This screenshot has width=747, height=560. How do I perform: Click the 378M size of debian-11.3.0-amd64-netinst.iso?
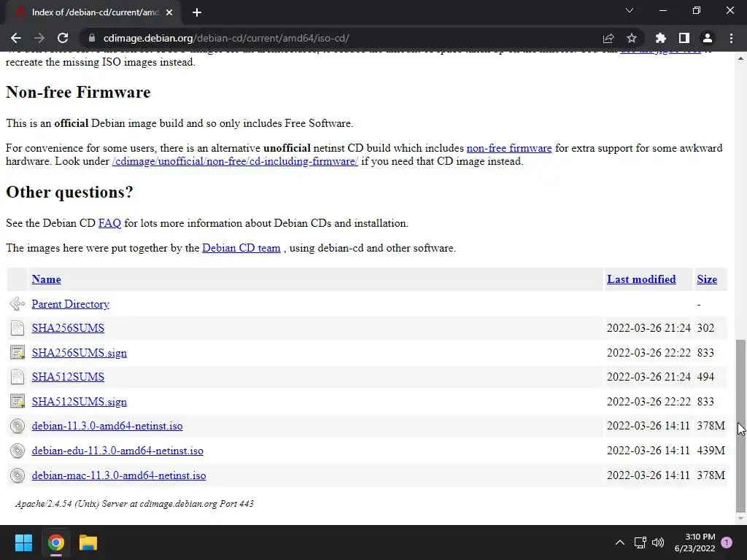tap(711, 426)
